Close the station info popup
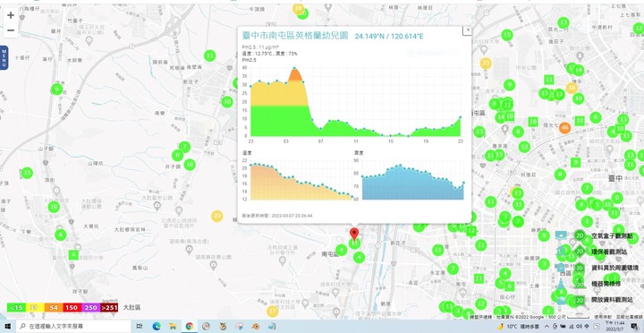Screen dimensions: 644x333 tap(468, 30)
